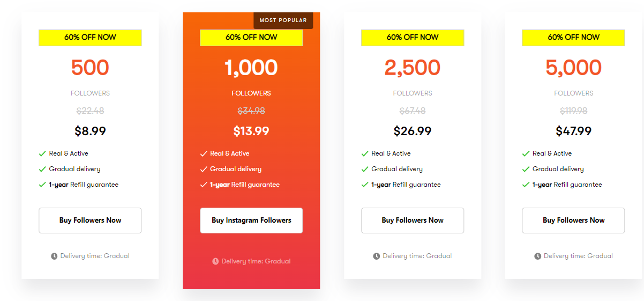
Task: Click the crossed-out $22.48 original price
Action: pyautogui.click(x=90, y=111)
